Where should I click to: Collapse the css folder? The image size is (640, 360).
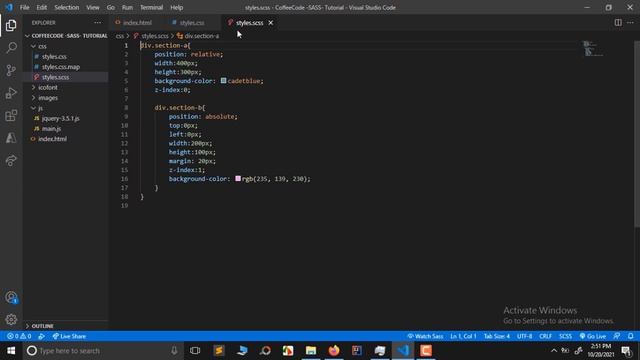click(x=66, y=47)
